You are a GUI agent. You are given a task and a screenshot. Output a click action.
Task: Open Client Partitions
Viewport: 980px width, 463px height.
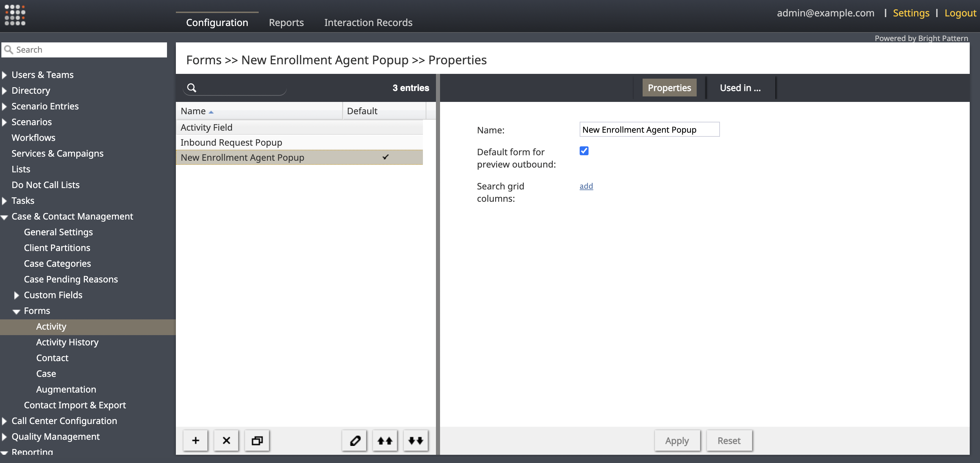[57, 248]
